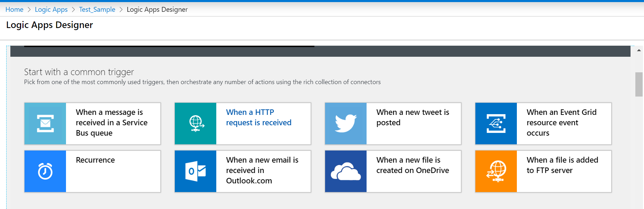The height and width of the screenshot is (209, 644).
Task: Choose 'When a new tweet is posted' trigger
Action: tap(413, 118)
